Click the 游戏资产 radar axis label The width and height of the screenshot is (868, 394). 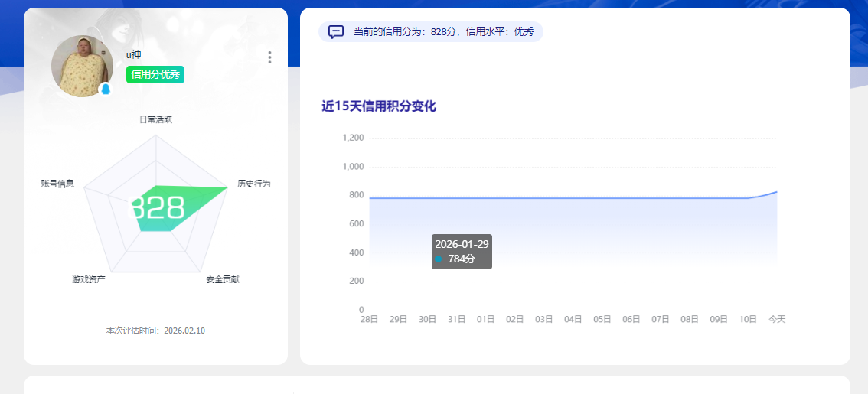89,279
